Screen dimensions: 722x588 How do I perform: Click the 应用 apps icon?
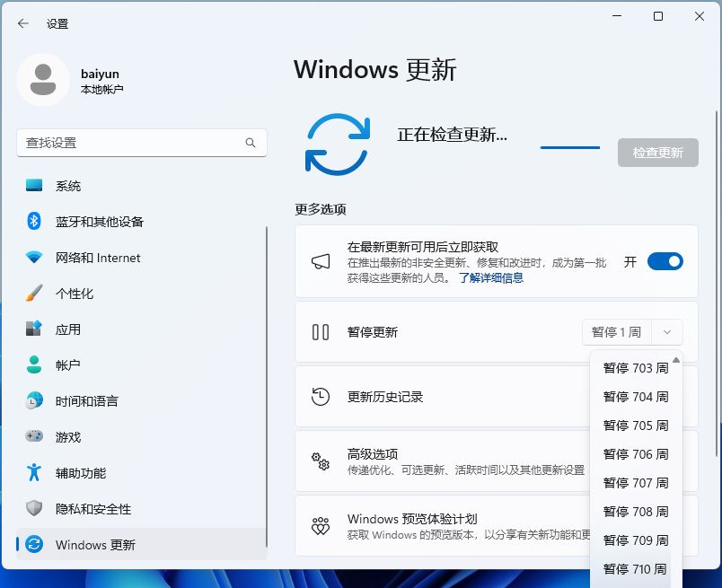[x=34, y=329]
